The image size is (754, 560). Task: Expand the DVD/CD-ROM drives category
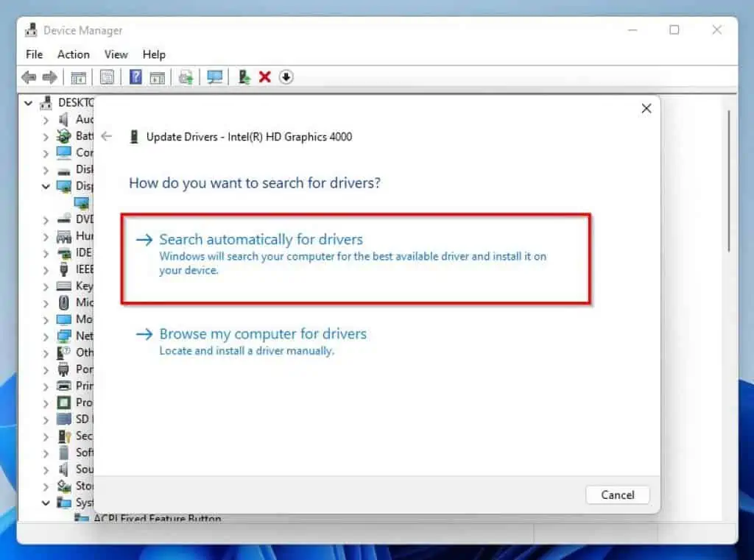[x=46, y=219]
